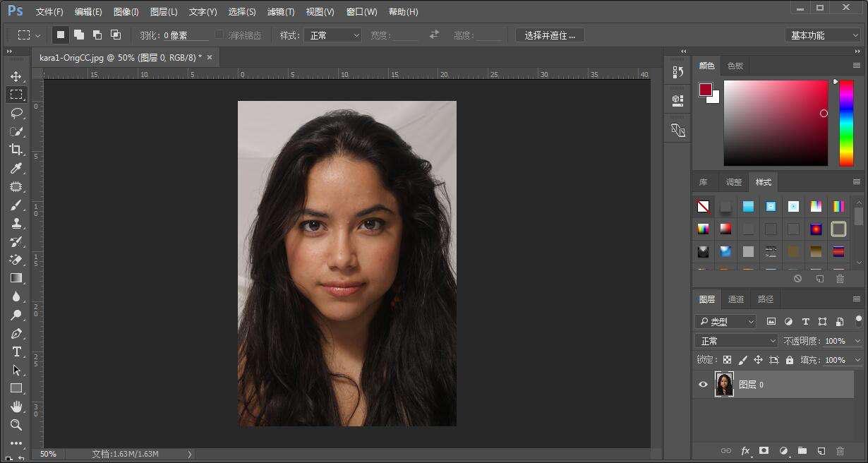Hide 图层 0 with its eye icon
The image size is (868, 463).
[702, 384]
